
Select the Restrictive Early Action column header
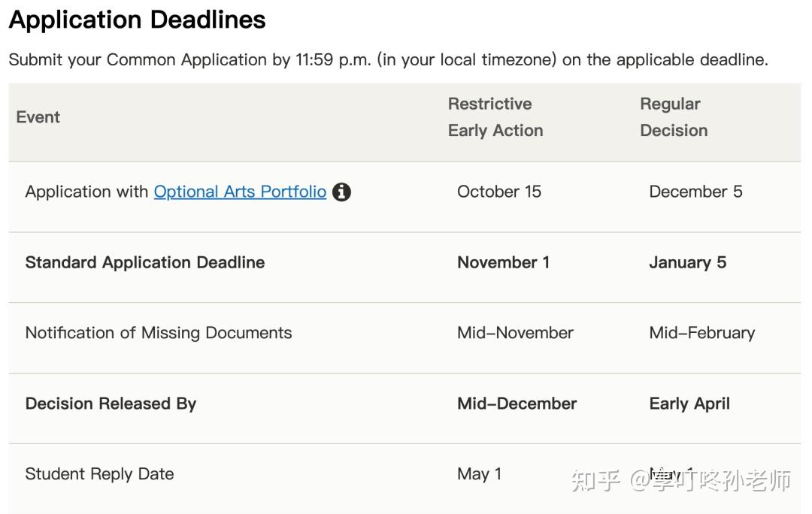click(495, 117)
